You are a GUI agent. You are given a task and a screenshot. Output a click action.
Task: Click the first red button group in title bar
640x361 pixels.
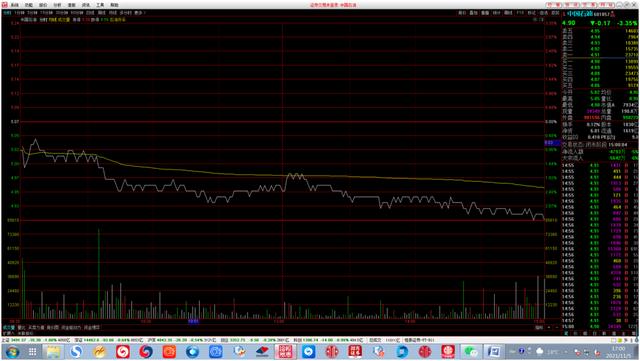coord(553,4)
